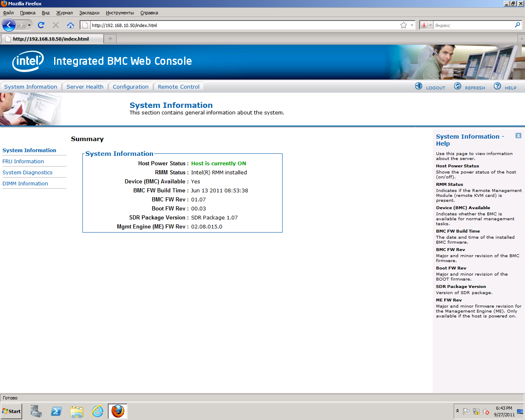
Task: Launch Internet Explorer from the taskbar
Action: point(98,411)
